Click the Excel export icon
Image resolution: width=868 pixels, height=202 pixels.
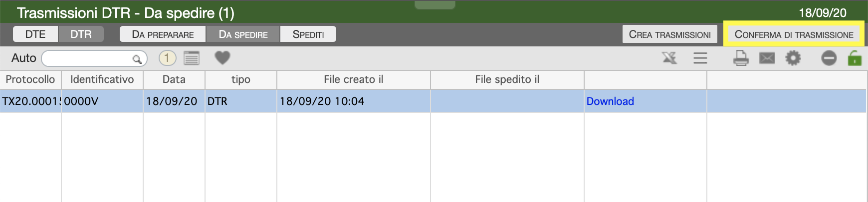point(669,58)
